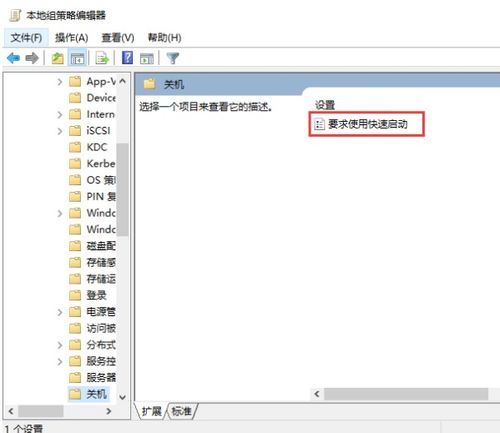Viewport: 500px width, 433px height.
Task: Toggle the console tree pane icon
Action: [x=77, y=58]
